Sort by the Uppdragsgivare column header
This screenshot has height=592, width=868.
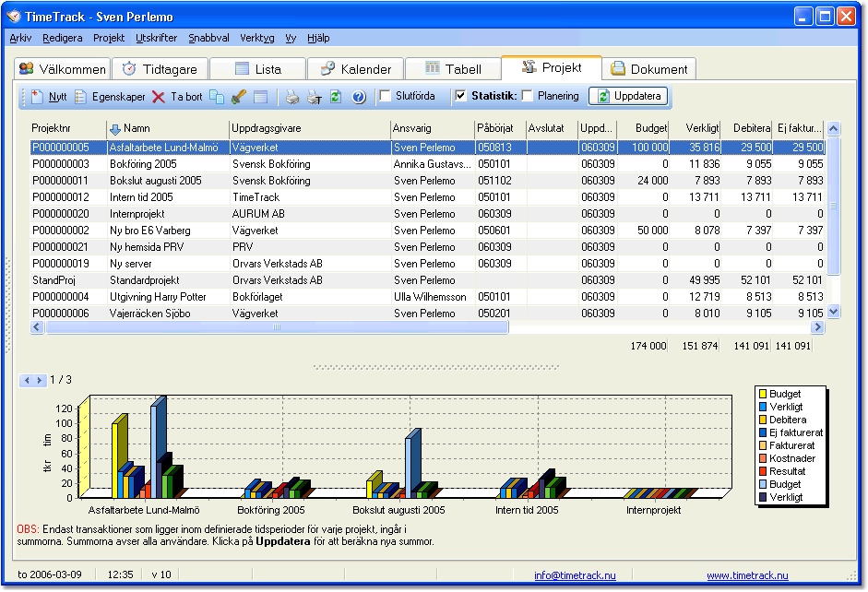coord(309,128)
